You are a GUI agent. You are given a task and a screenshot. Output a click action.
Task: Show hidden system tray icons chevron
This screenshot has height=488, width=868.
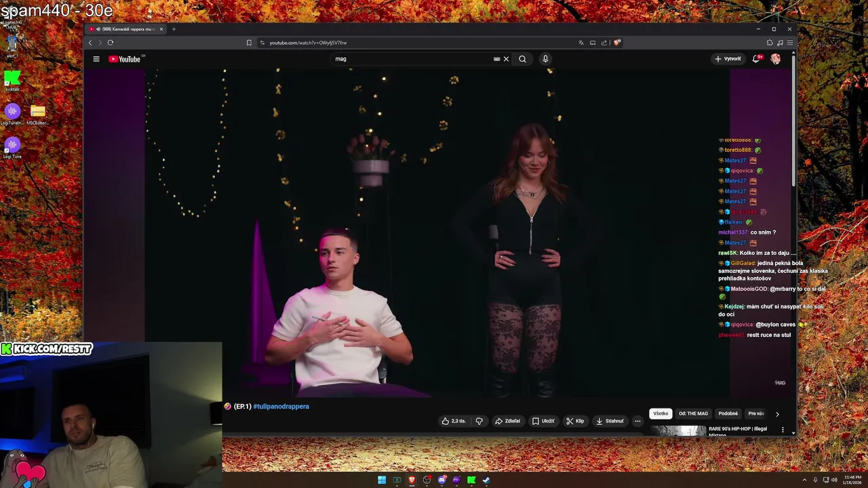(x=805, y=480)
